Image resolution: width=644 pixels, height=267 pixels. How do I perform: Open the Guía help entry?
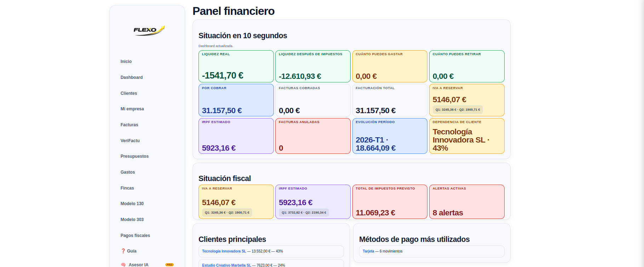pyautogui.click(x=132, y=251)
